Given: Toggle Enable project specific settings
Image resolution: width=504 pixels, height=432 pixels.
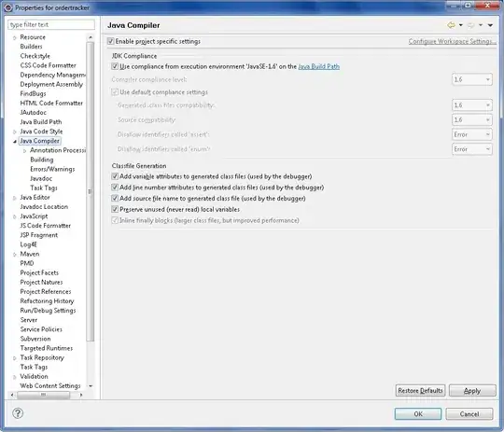Looking at the screenshot, I should [110, 41].
